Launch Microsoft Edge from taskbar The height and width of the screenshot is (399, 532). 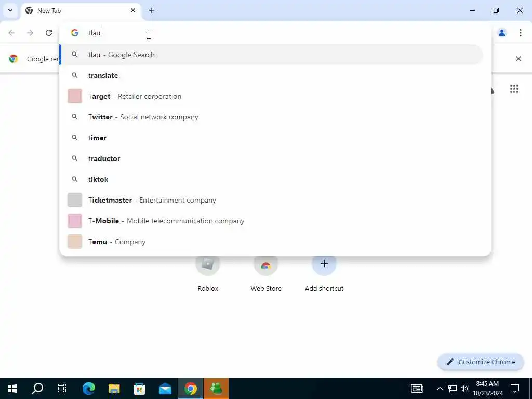click(88, 389)
